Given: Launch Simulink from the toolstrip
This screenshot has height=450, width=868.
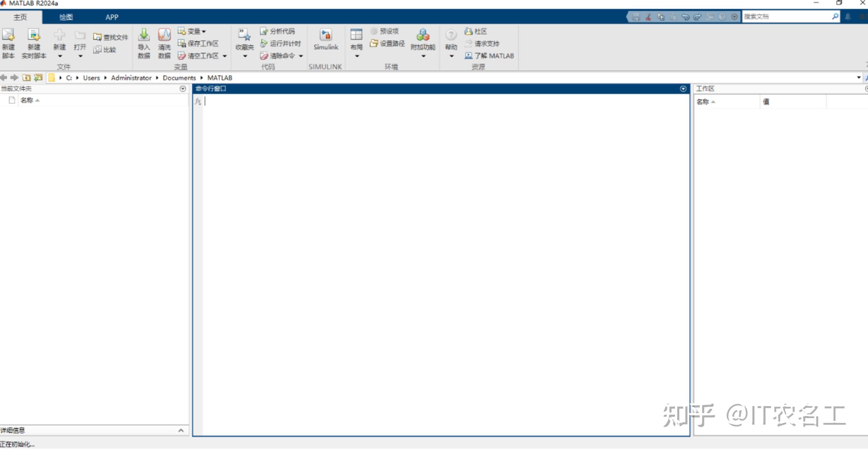Looking at the screenshot, I should (326, 36).
